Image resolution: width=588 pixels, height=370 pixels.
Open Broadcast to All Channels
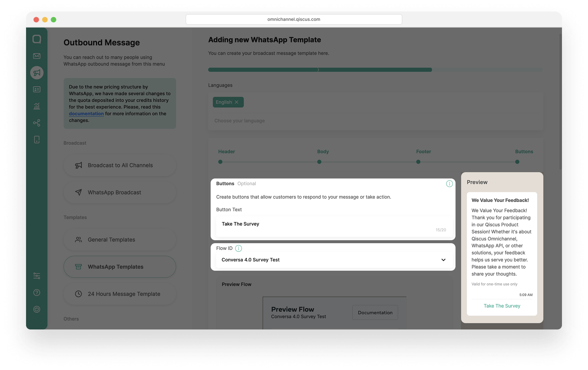coord(120,165)
